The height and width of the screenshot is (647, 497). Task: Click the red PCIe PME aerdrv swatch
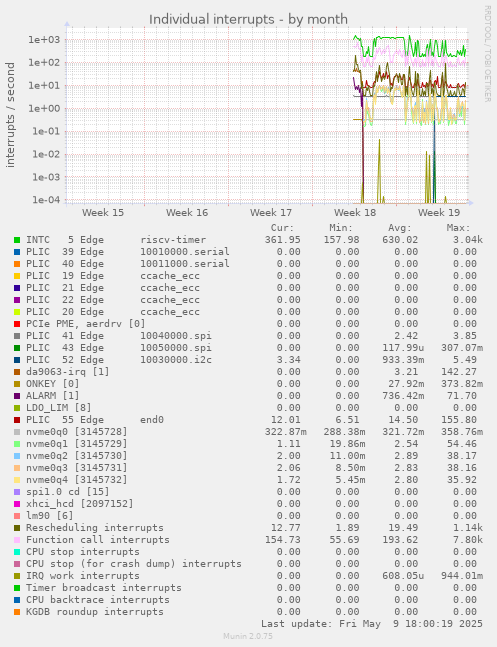pos(17,324)
